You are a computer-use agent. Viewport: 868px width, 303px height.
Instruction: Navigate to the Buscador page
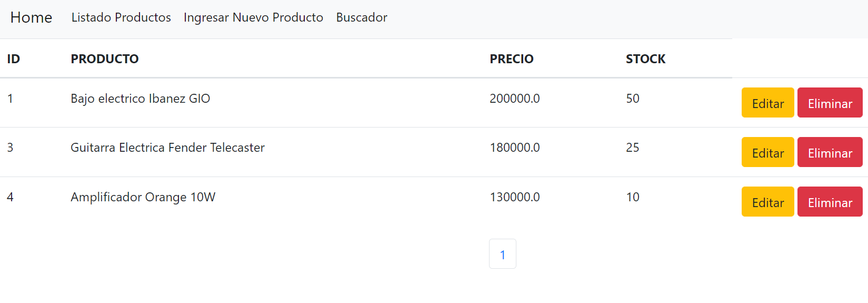pyautogui.click(x=362, y=17)
